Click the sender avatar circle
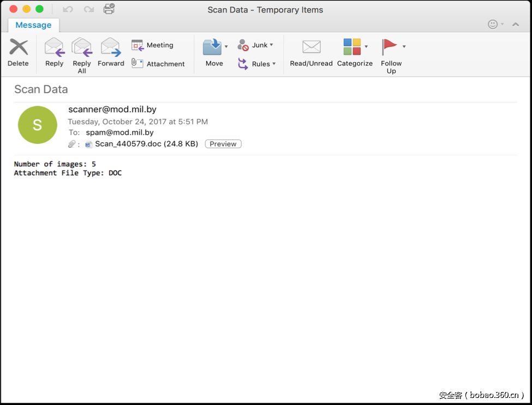 click(x=37, y=125)
